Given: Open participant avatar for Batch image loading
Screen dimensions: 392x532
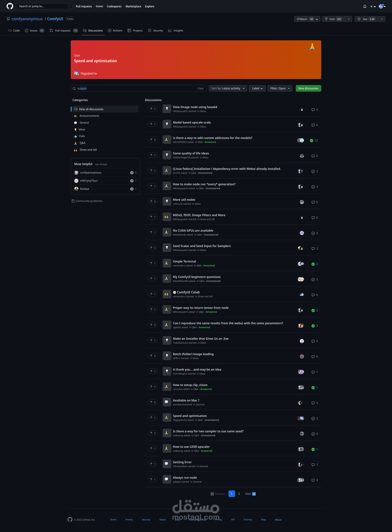Looking at the screenshot, I should pyautogui.click(x=302, y=356).
